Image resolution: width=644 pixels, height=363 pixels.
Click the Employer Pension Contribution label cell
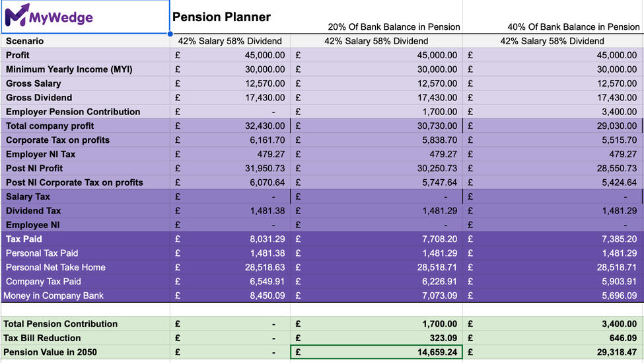tap(73, 112)
